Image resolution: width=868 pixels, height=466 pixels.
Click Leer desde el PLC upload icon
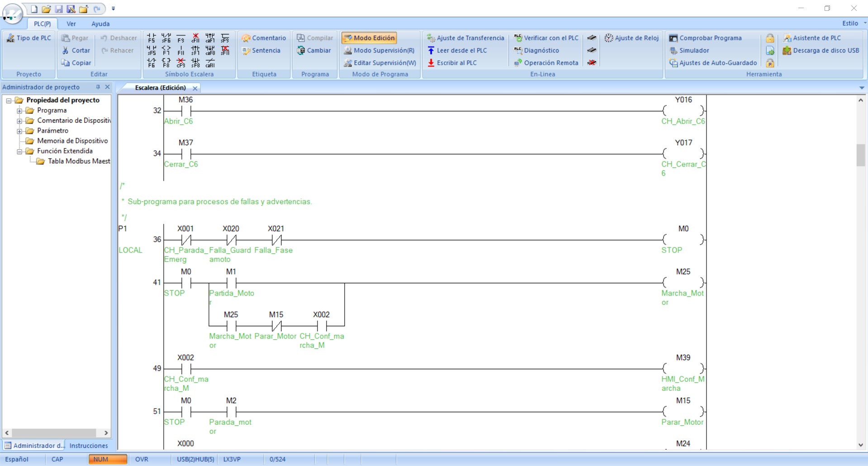431,51
